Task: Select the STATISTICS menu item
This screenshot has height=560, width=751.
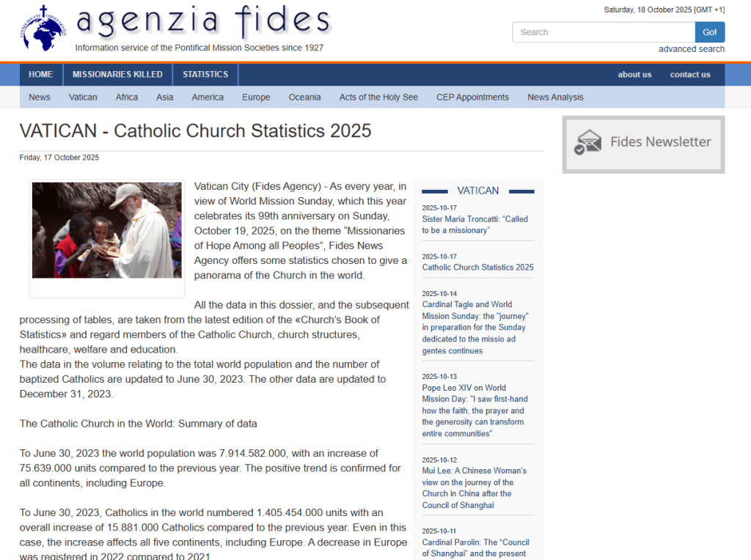Action: [205, 75]
